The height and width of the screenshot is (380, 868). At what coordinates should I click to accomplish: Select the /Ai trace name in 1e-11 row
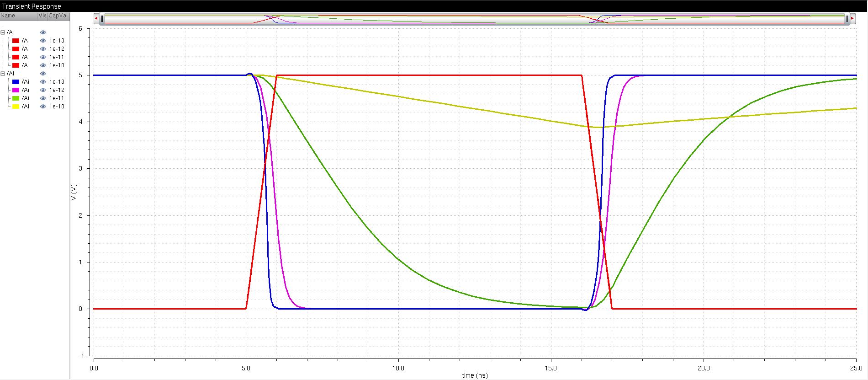[26, 98]
